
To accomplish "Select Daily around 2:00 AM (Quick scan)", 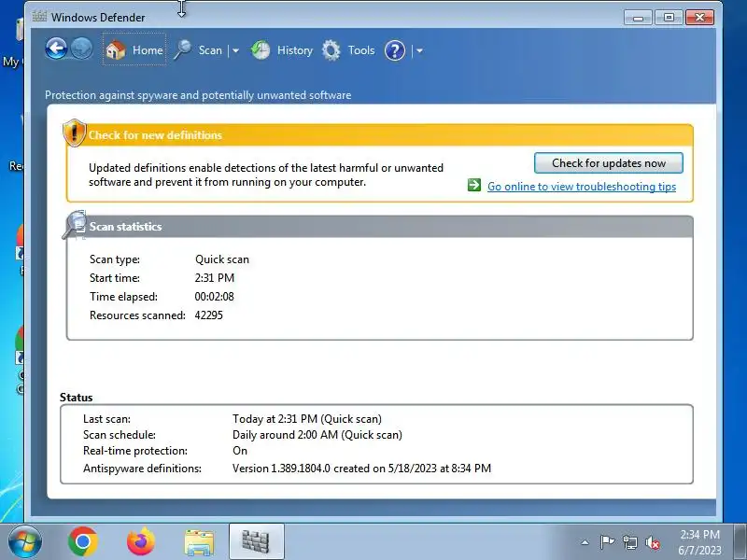I will click(x=317, y=435).
